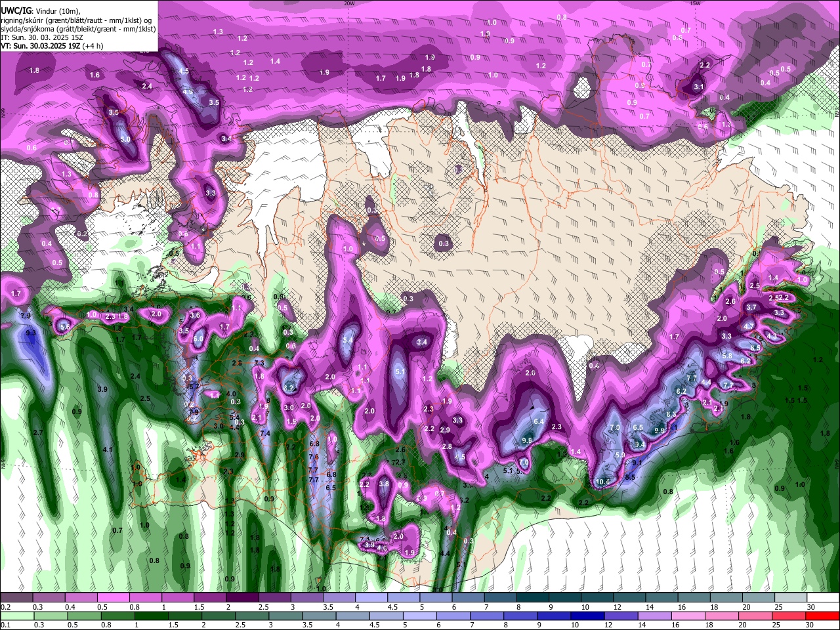The width and height of the screenshot is (840, 630).
Task: Click the 0.1 label in lower legend row
Action: pyautogui.click(x=6, y=625)
